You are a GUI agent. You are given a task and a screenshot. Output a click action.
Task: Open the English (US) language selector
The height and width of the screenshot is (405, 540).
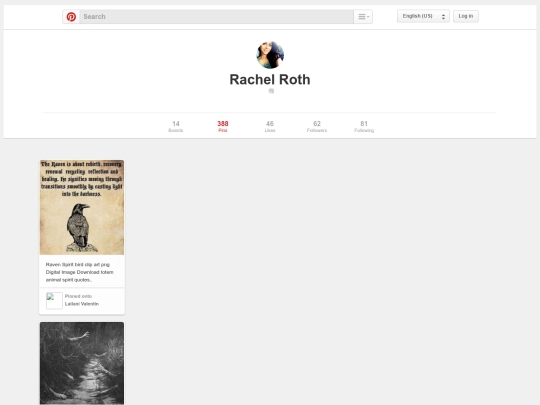pyautogui.click(x=423, y=16)
